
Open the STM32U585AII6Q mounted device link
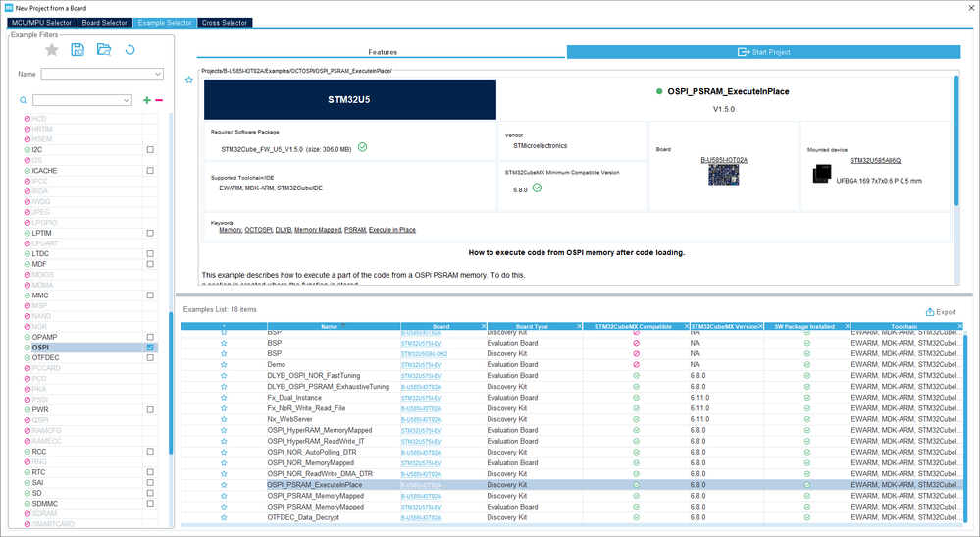point(875,161)
